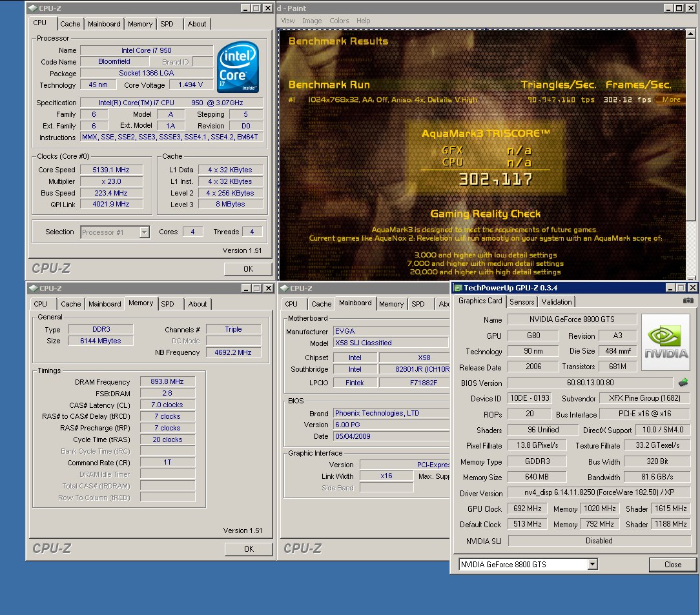Viewport: 700px width, 615px height.
Task: Click the Multiplier x 23.0 value
Action: (111, 181)
